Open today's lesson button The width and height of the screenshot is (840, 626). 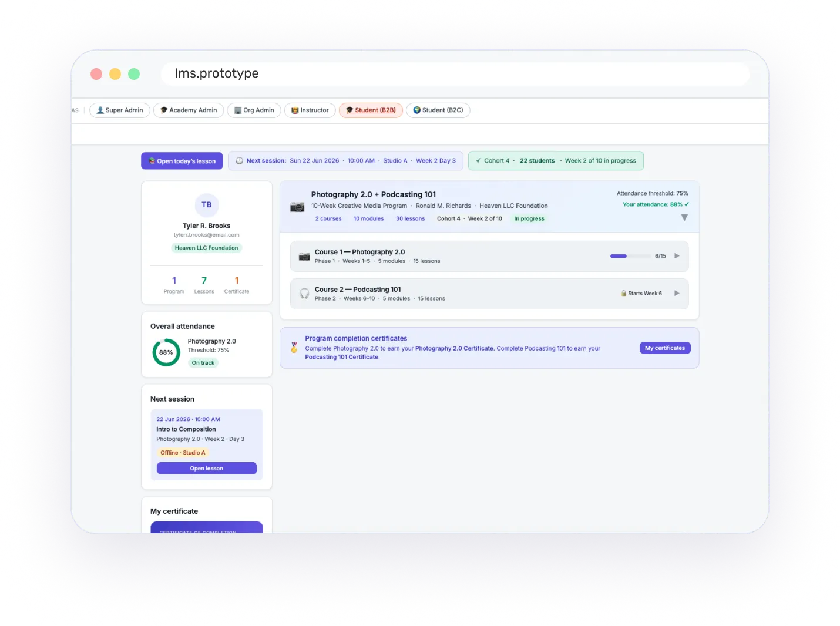[182, 161]
